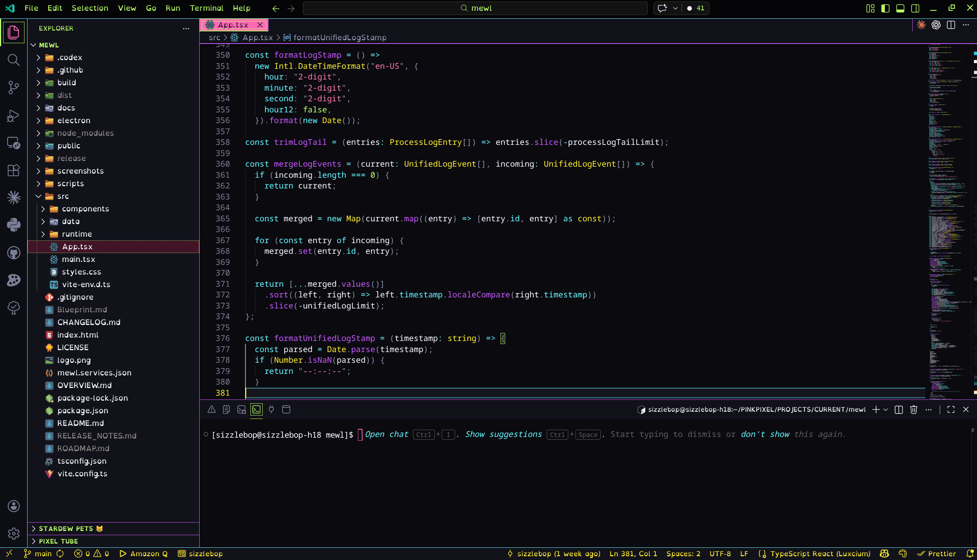Toggle the bottom panel layout button

click(x=900, y=8)
